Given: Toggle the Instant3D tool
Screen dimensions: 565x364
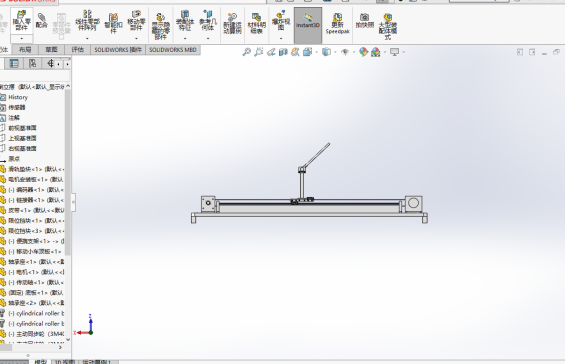Looking at the screenshot, I should pos(308,25).
